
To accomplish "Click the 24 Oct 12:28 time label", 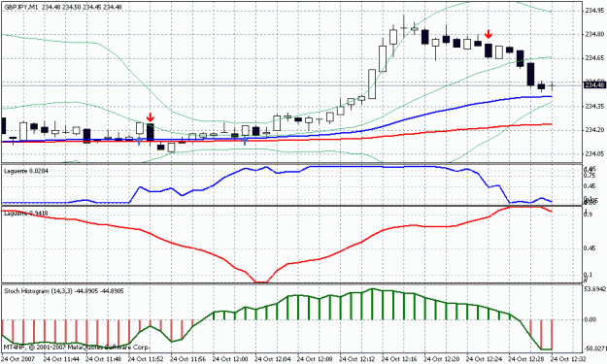I will 525,359.
